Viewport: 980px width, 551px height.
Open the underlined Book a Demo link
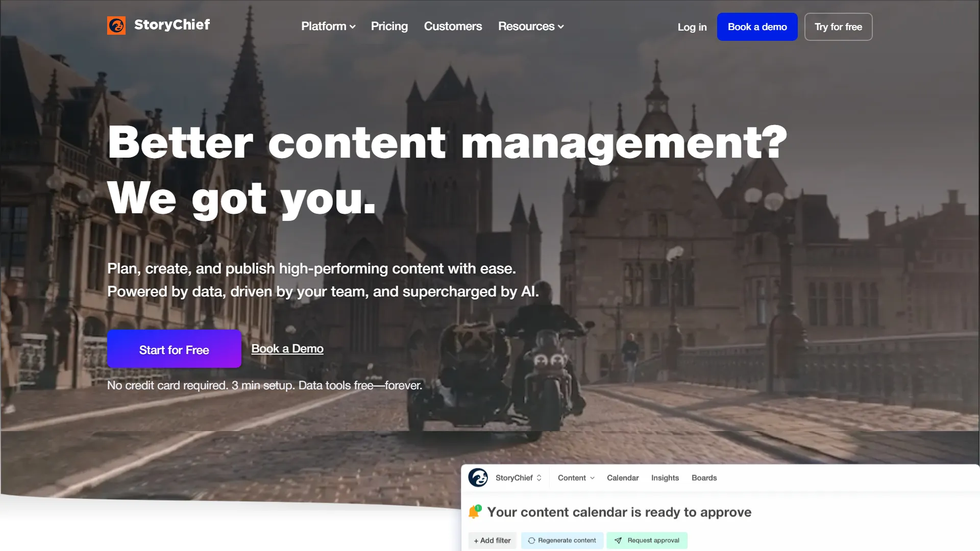click(x=287, y=349)
